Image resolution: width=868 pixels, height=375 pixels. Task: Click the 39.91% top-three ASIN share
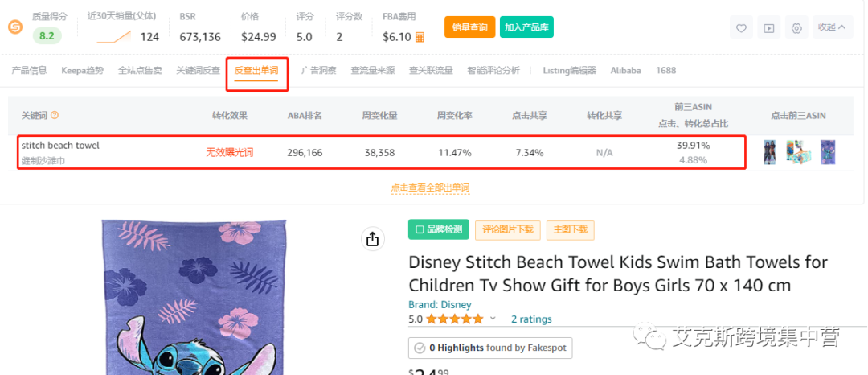click(x=693, y=145)
